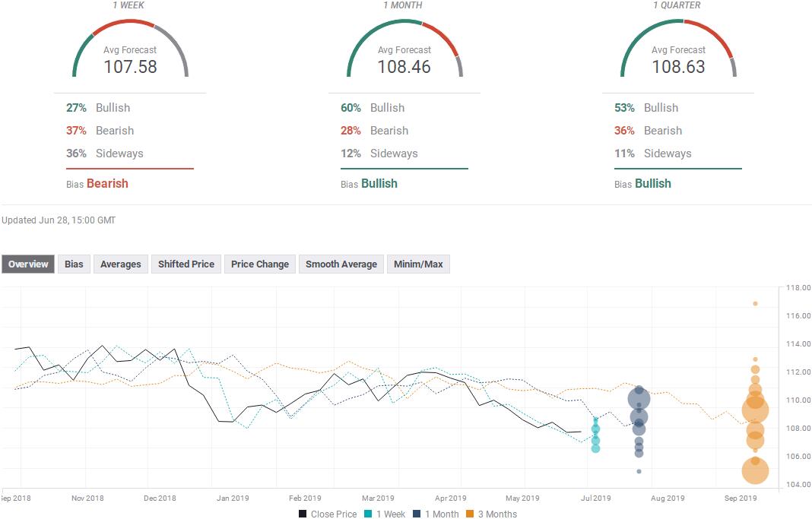
Task: Toggle the 3 Months legend series
Action: point(497,514)
